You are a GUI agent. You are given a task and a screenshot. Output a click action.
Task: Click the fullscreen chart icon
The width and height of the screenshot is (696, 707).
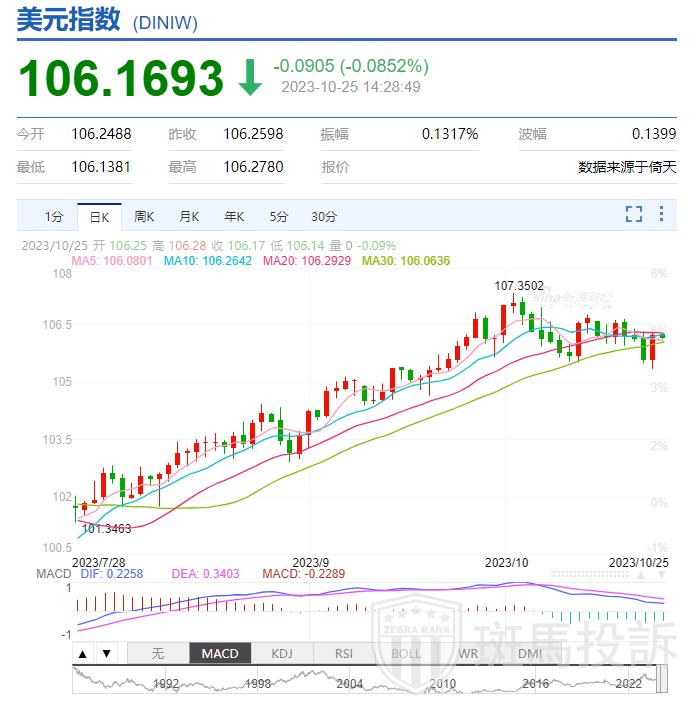pyautogui.click(x=633, y=214)
